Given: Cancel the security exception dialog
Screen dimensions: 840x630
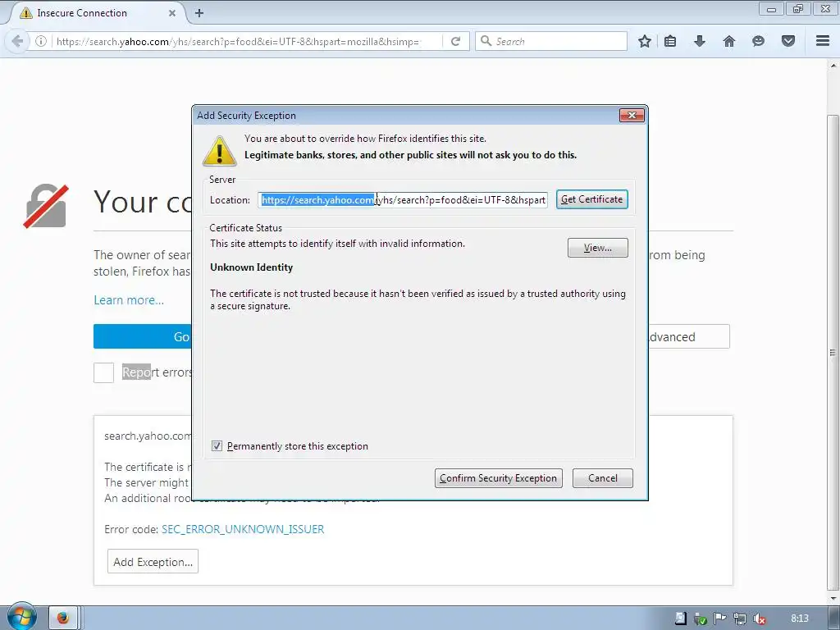Looking at the screenshot, I should pyautogui.click(x=603, y=478).
